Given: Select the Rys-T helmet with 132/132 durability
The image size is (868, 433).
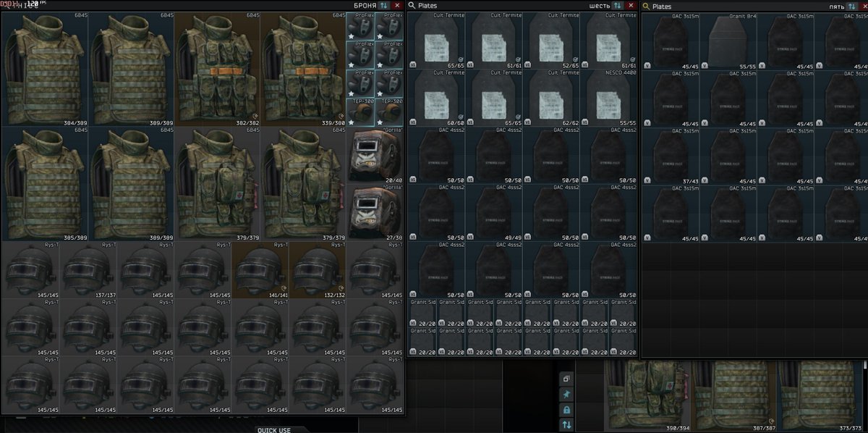Looking at the screenshot, I should point(318,270).
